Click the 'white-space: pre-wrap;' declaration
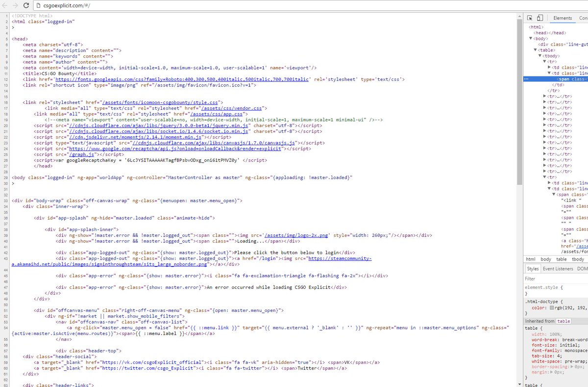 pyautogui.click(x=559, y=361)
